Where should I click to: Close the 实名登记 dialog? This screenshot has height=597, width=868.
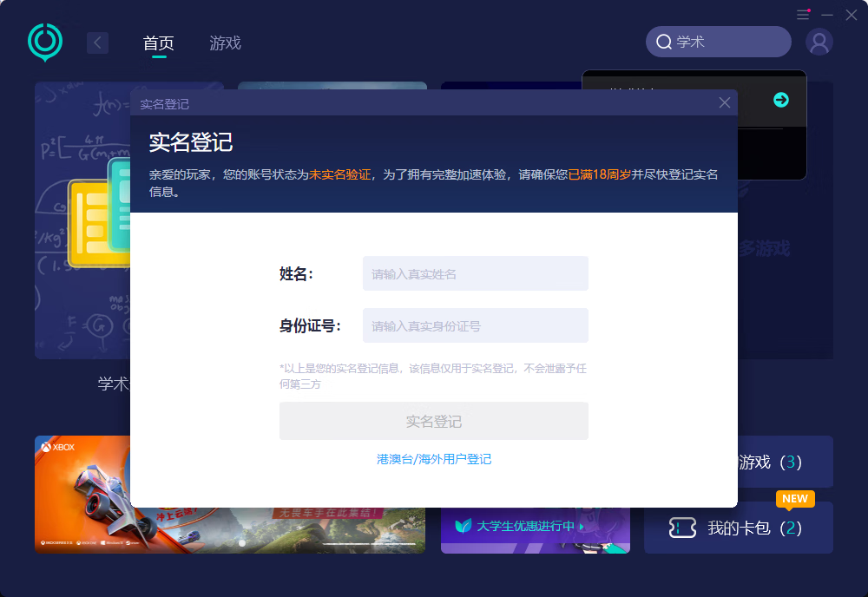(x=725, y=103)
